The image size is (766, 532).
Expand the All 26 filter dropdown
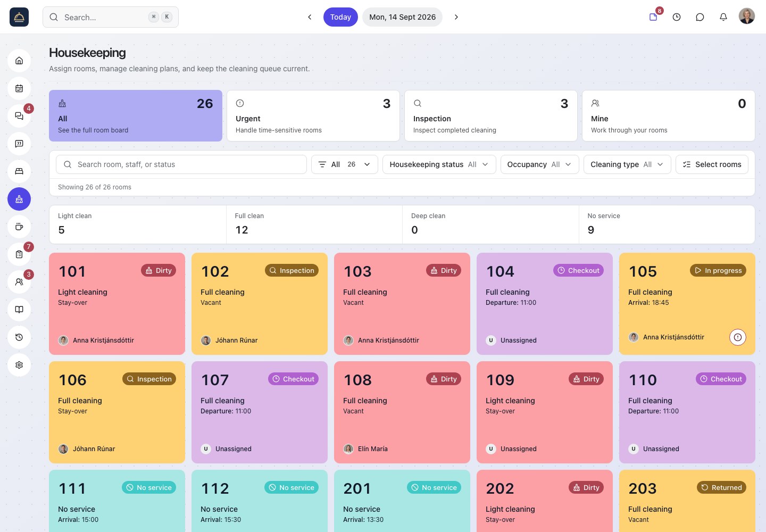coord(345,164)
